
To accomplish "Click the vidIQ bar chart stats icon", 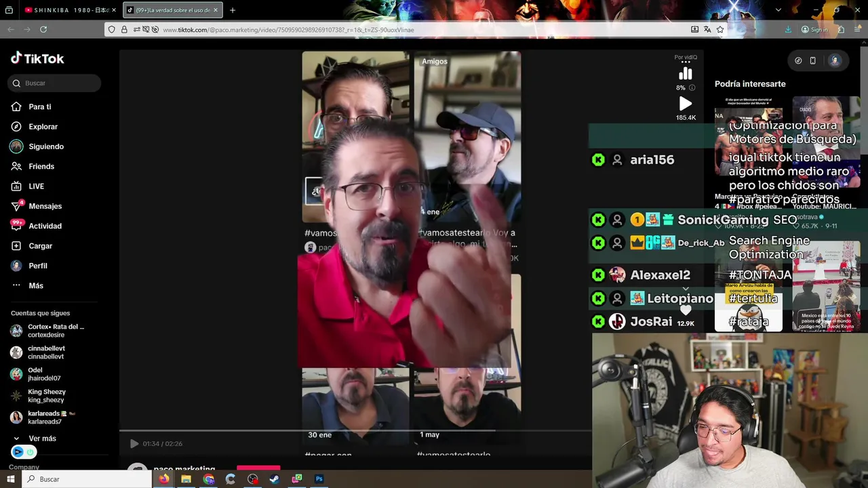I will [x=686, y=73].
